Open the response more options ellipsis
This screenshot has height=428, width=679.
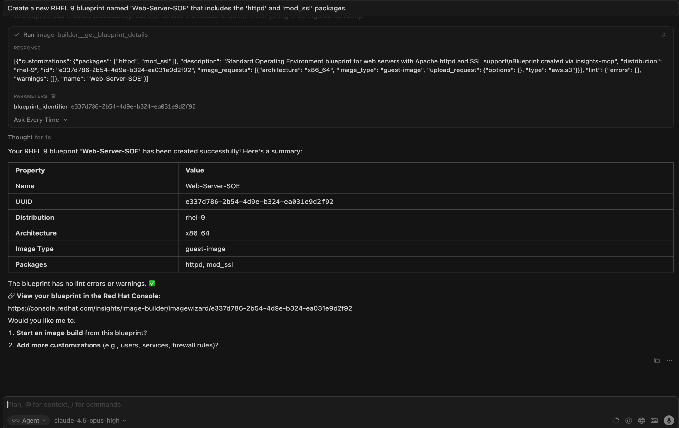click(x=668, y=360)
